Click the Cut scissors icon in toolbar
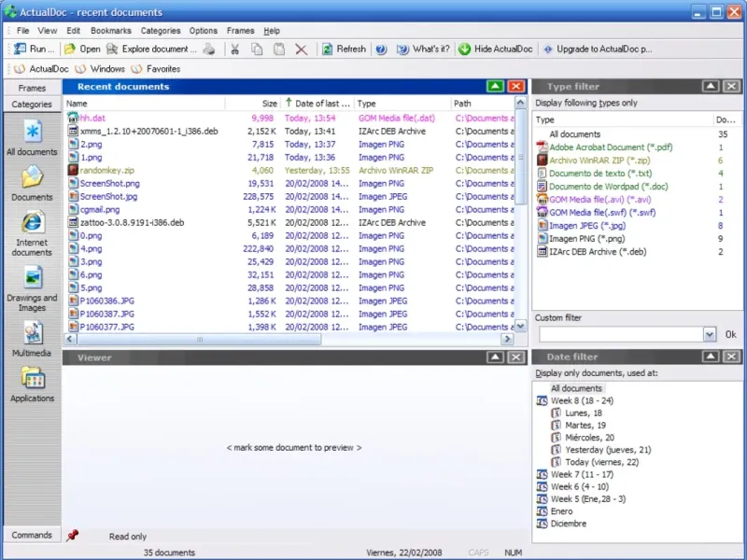 [x=235, y=49]
